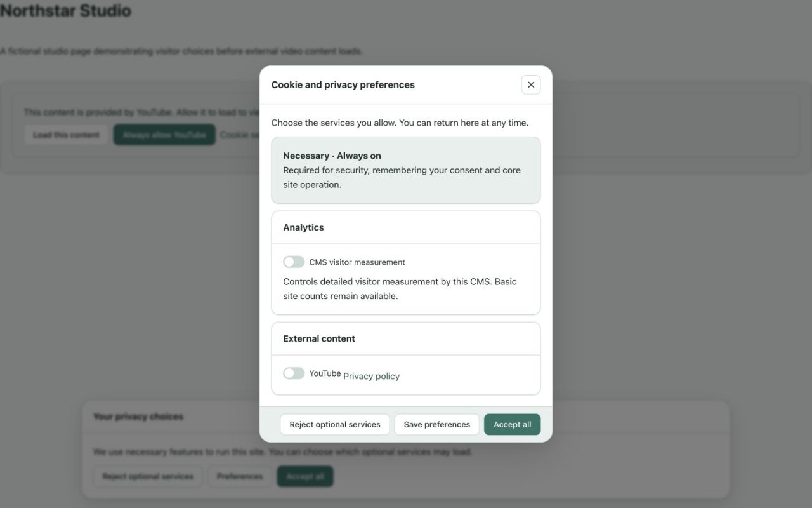Image resolution: width=812 pixels, height=508 pixels.
Task: Click the "Analytics" section heading
Action: pyautogui.click(x=303, y=227)
